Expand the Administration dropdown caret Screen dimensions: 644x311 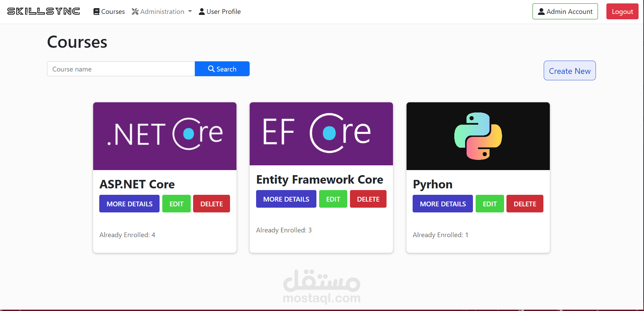[190, 12]
